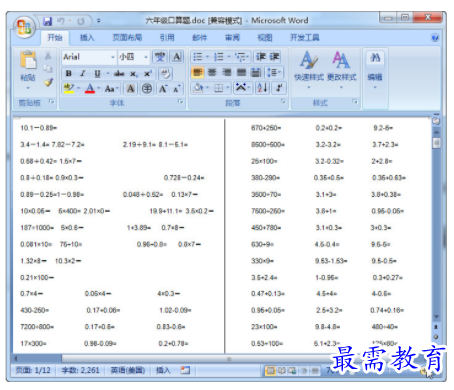Apply distributed alignment
This screenshot has height=390, width=454.
tap(256, 72)
